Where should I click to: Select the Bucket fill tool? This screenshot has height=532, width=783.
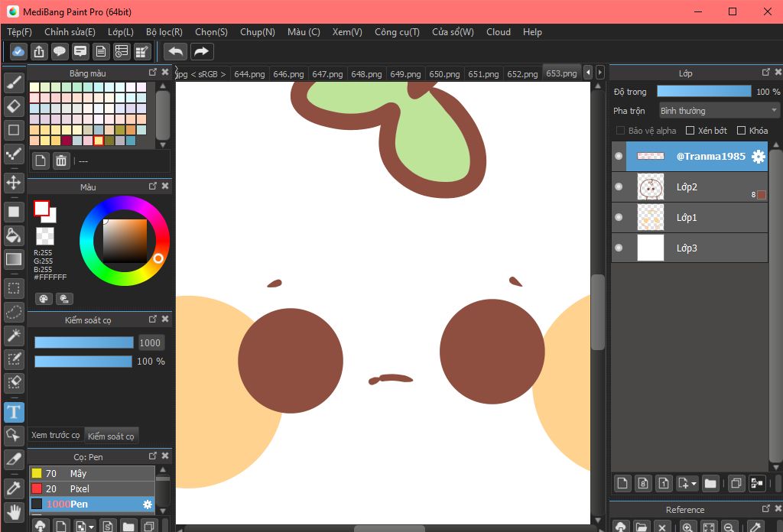pyautogui.click(x=14, y=235)
